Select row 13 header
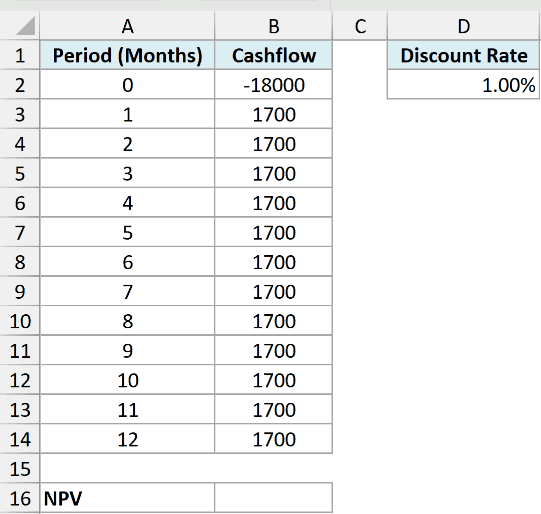Image resolution: width=541 pixels, height=514 pixels. [x=20, y=410]
